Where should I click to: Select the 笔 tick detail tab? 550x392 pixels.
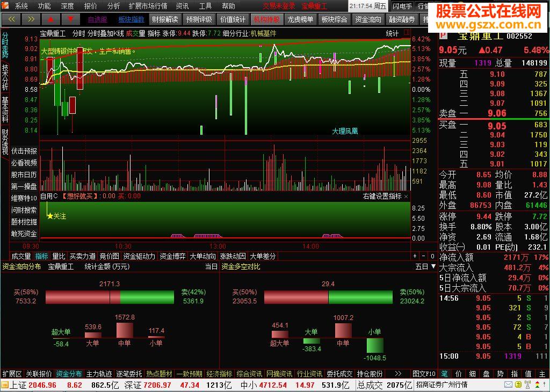click(x=444, y=374)
